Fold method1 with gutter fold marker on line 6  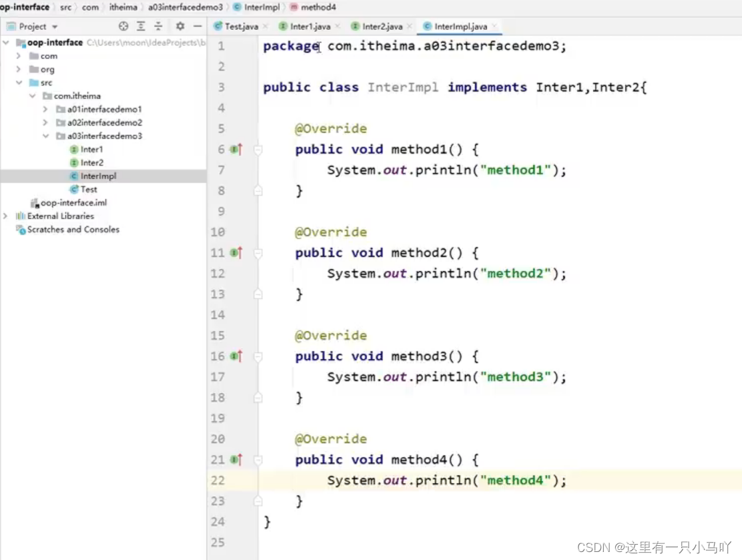click(258, 150)
